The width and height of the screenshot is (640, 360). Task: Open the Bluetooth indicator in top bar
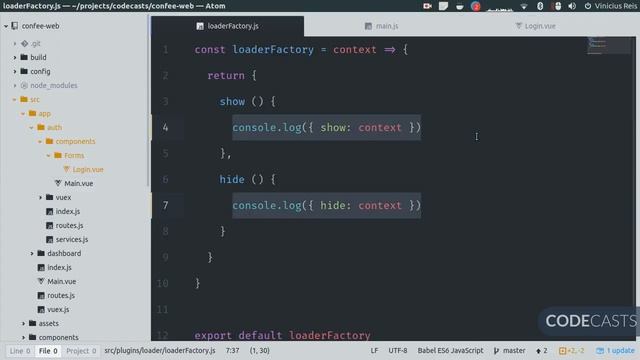540,6
